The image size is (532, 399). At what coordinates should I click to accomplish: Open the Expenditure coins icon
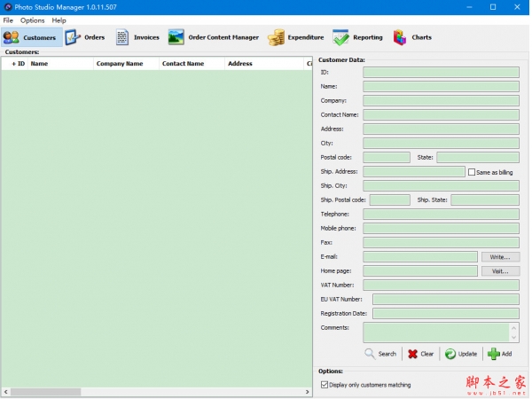(277, 37)
